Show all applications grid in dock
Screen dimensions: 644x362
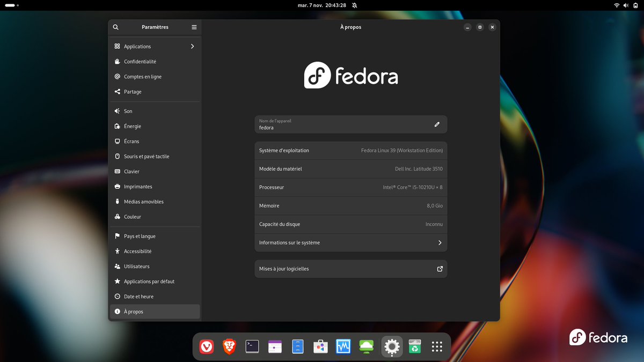[x=437, y=347]
